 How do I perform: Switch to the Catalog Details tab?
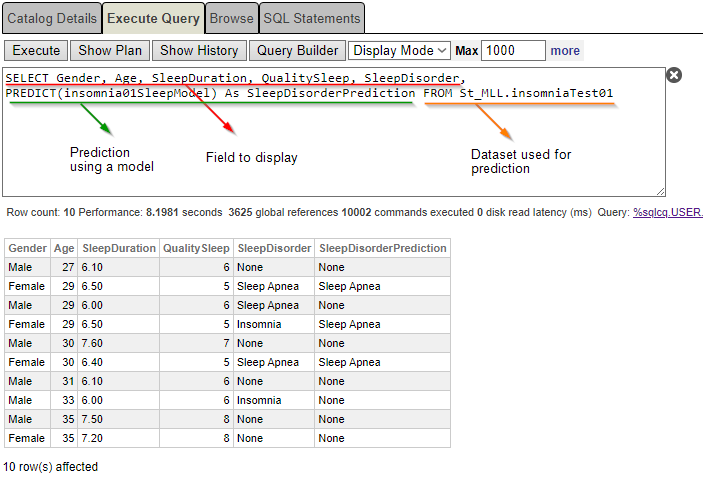click(x=51, y=18)
